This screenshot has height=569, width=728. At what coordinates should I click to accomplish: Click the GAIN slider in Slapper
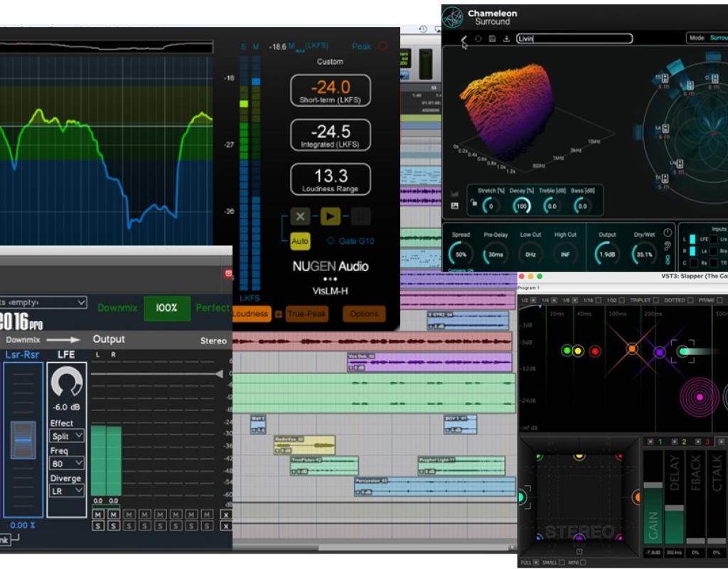[653, 497]
